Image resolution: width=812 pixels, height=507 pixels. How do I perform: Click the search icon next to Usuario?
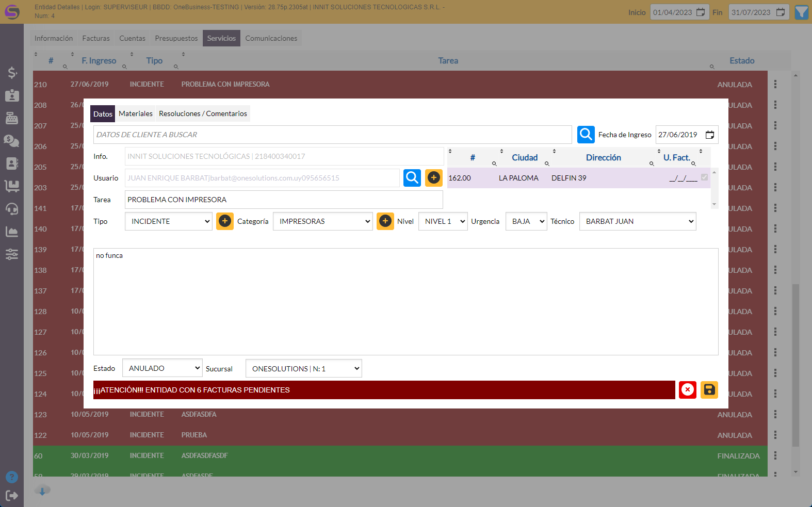click(x=412, y=178)
